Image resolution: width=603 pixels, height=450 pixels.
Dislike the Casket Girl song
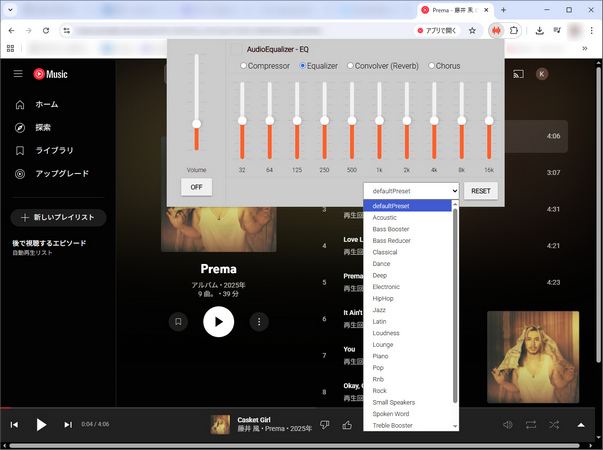(325, 425)
